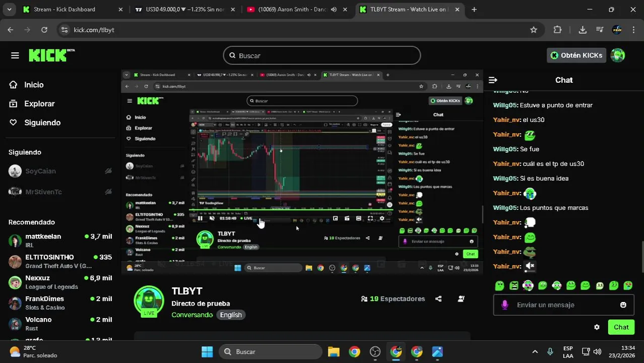Switch to the US30 49.000,0 tab
Screen dimensions: 644x363
[184, 9]
